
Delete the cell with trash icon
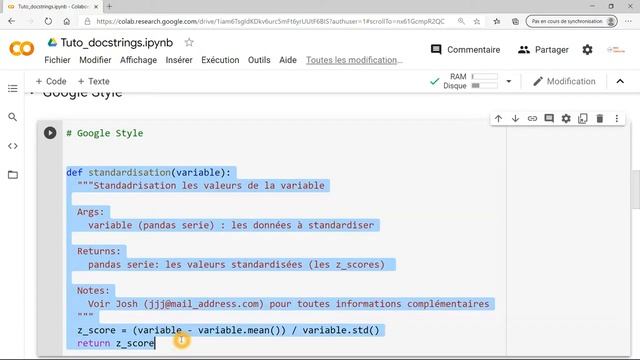click(600, 118)
